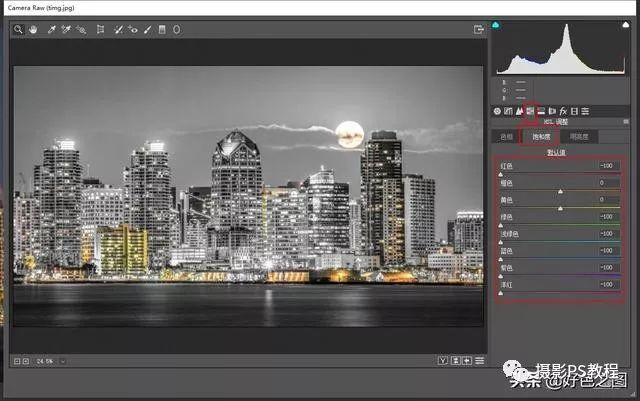
Task: Switch to the 明亮度 (Luminance) tab
Action: [577, 136]
